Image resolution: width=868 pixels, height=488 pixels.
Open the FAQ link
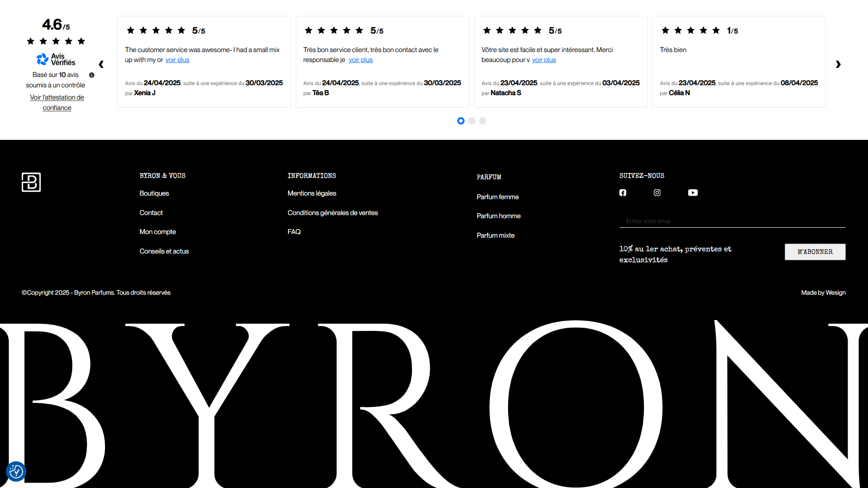[x=294, y=232]
